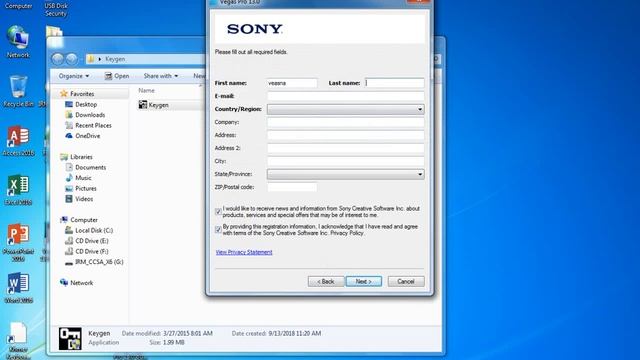Toggle receive news from Sony checkbox
This screenshot has width=640, height=360.
point(218,211)
